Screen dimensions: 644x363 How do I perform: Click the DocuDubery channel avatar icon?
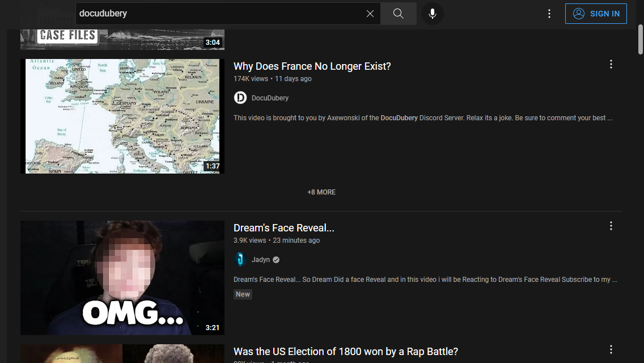coord(240,98)
